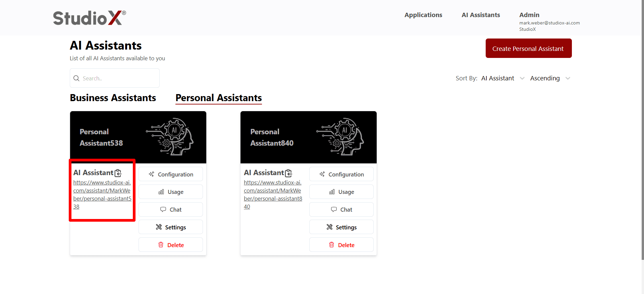Switch to Business Assistants tab

(113, 98)
